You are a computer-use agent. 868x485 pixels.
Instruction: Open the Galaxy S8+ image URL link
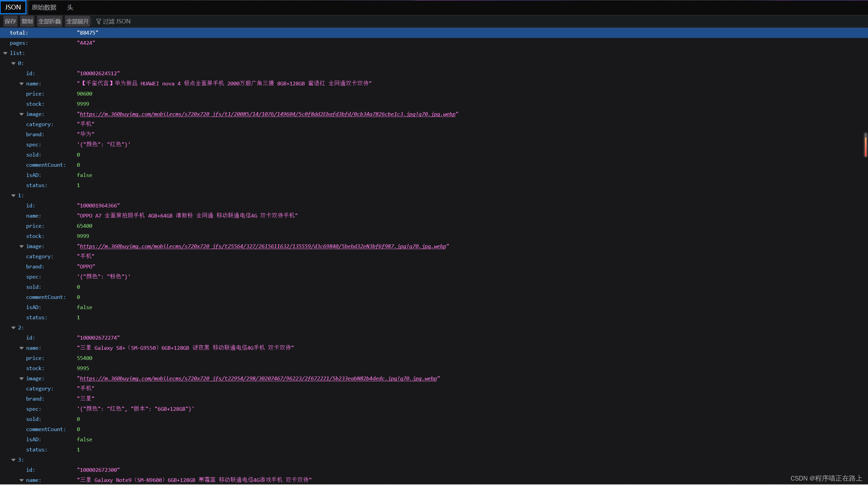point(258,379)
